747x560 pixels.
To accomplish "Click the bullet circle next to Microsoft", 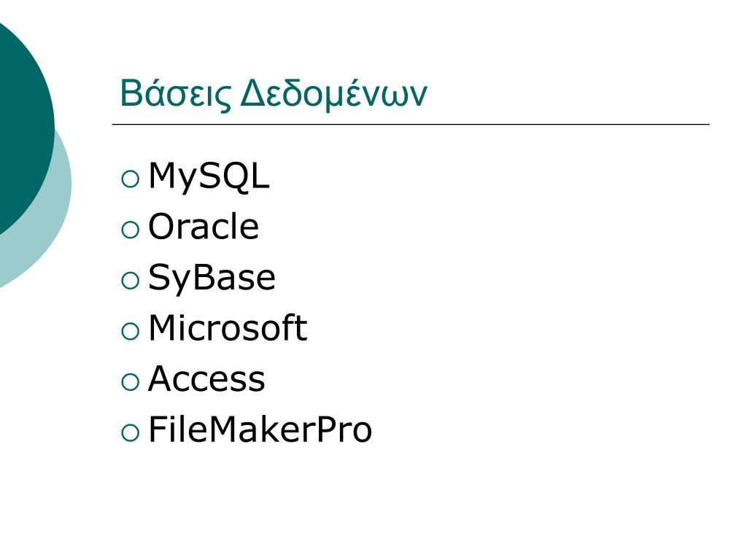I will [130, 331].
